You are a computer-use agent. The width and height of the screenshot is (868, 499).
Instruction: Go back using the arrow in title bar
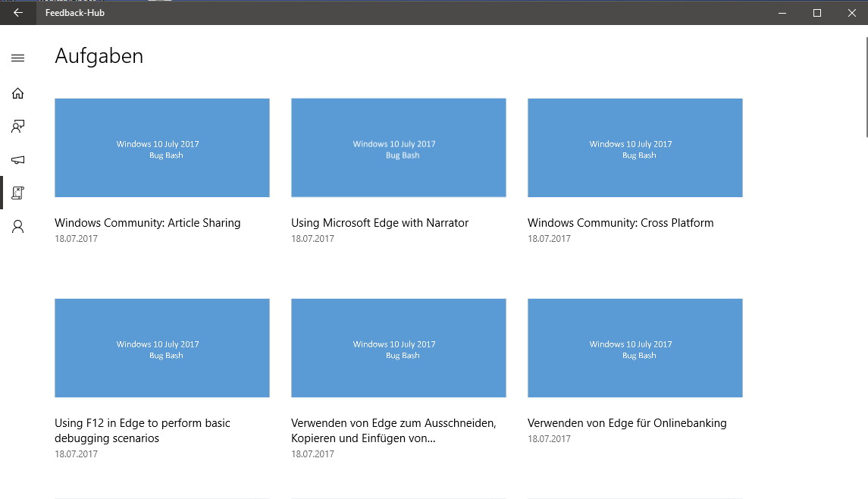click(17, 13)
